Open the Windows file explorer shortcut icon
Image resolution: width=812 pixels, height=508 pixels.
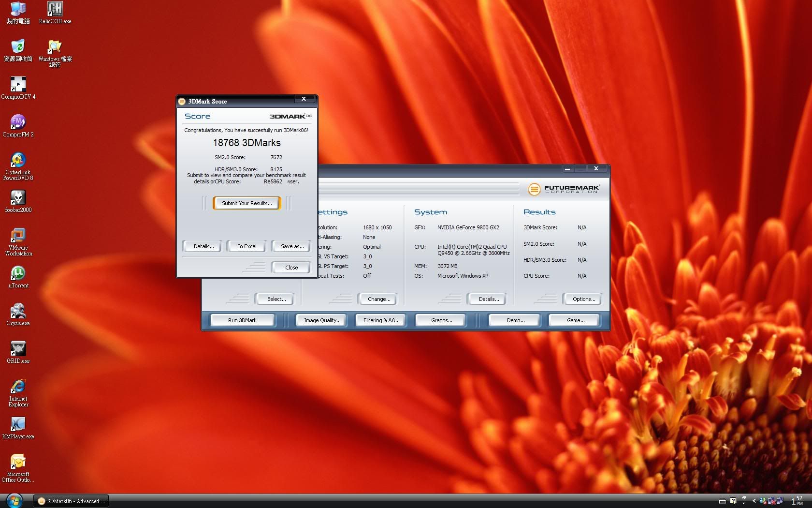[55, 53]
